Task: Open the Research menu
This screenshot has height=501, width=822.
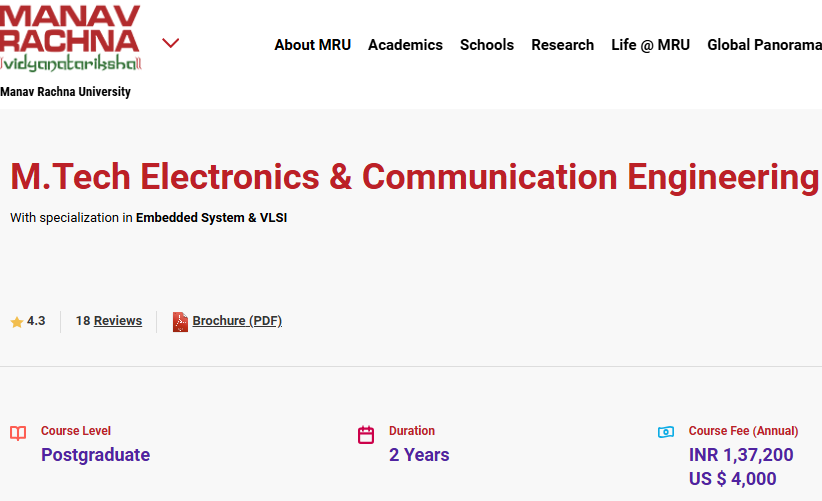Action: tap(563, 45)
